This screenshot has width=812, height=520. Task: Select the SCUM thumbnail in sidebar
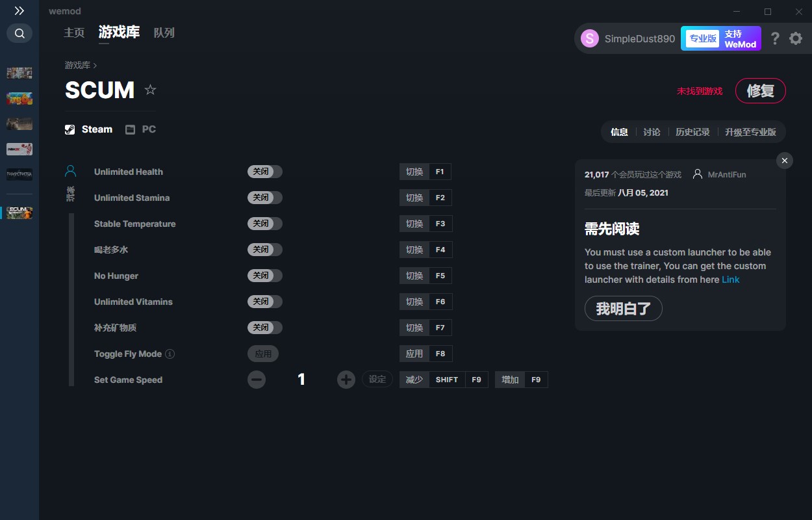[x=19, y=213]
